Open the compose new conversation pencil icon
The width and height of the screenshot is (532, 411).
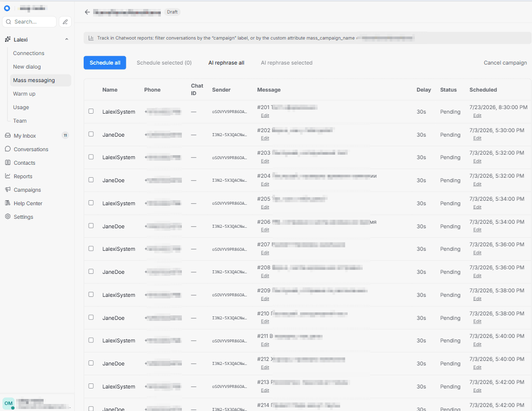click(65, 22)
